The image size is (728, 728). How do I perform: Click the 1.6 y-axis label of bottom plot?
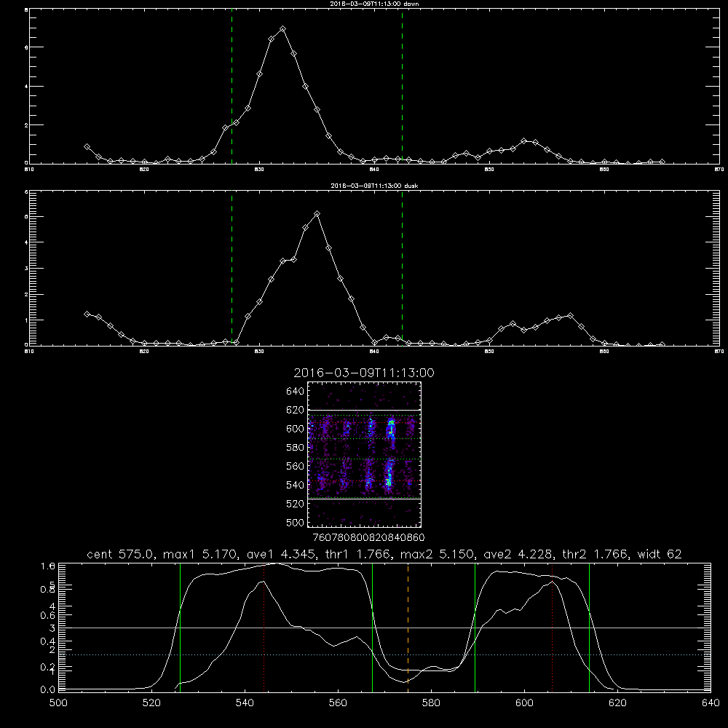pos(48,566)
